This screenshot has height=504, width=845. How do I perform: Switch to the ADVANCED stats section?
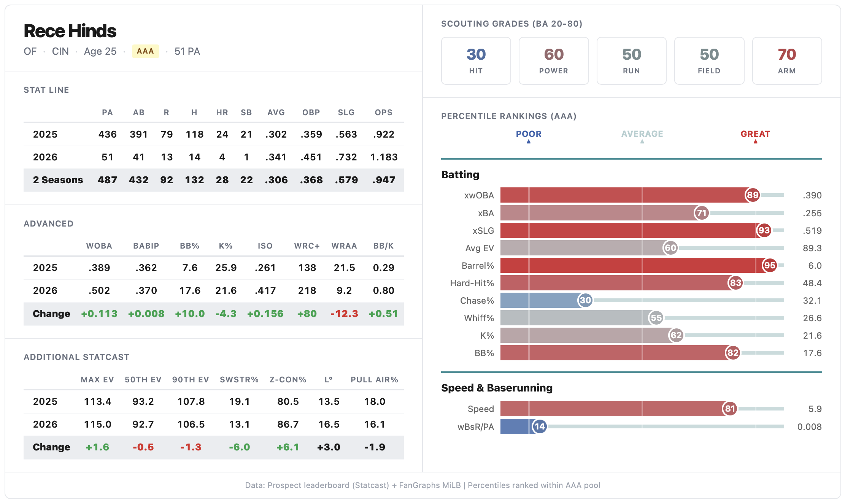coord(48,223)
